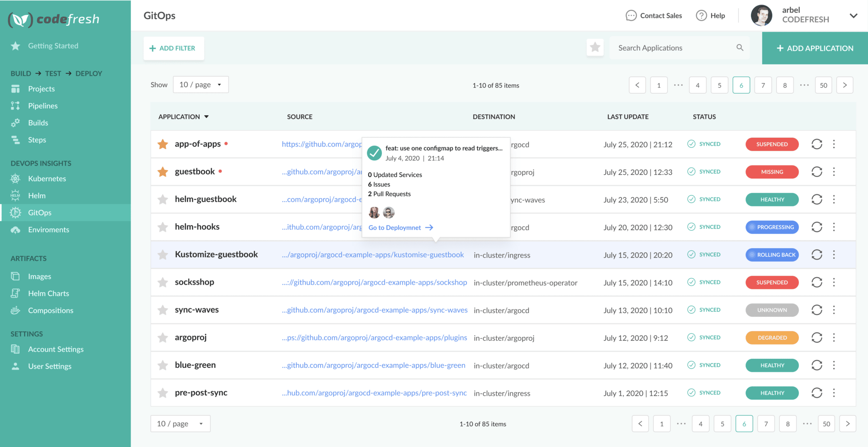Favorite helm-guestbook with its star
868x447 pixels.
tap(163, 199)
